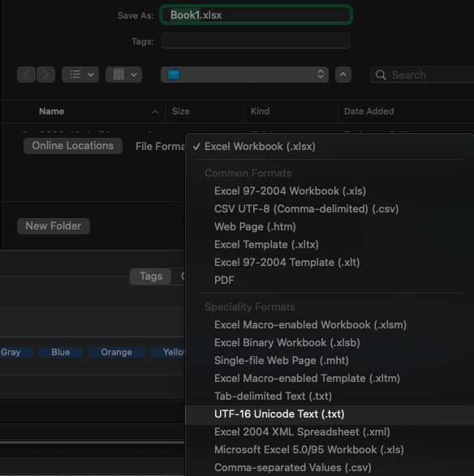The height and width of the screenshot is (476, 474).
Task: Click the Search field
Action: [x=422, y=75]
